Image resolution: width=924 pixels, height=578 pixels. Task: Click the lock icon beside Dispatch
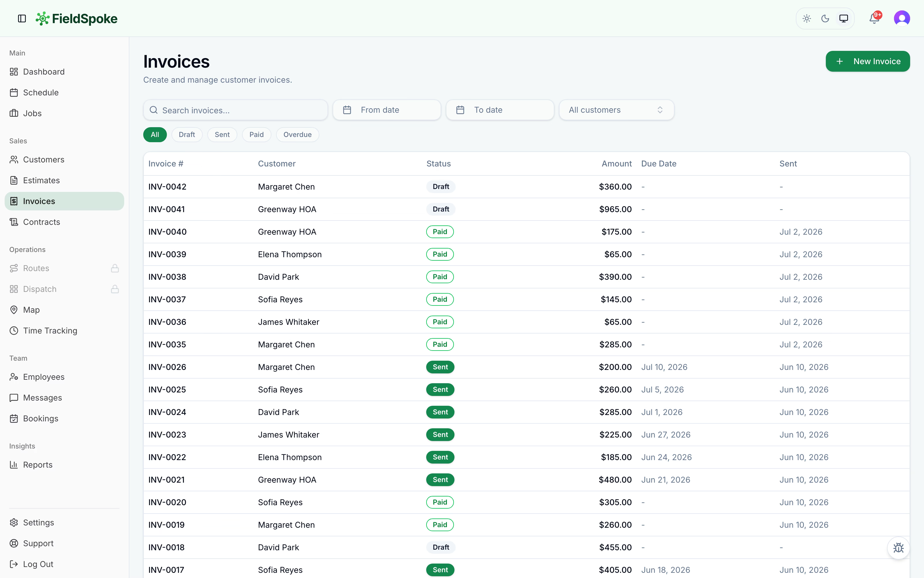115,289
